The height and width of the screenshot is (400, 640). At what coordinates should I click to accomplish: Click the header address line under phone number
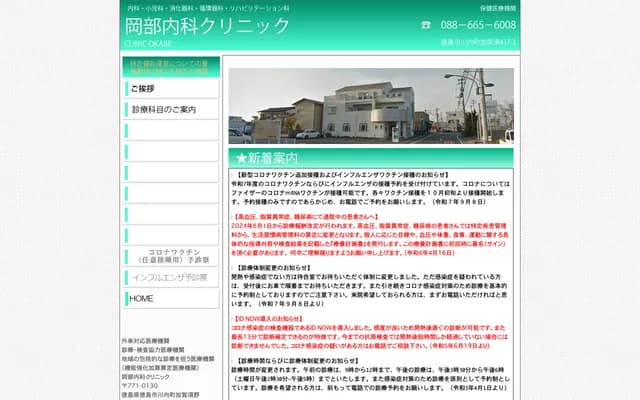(x=478, y=42)
